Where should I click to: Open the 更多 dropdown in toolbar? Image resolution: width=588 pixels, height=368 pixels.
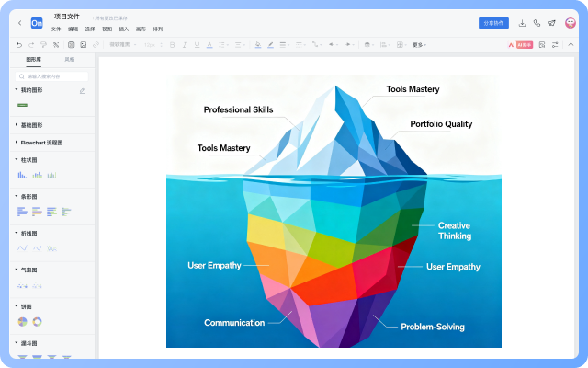pyautogui.click(x=419, y=44)
